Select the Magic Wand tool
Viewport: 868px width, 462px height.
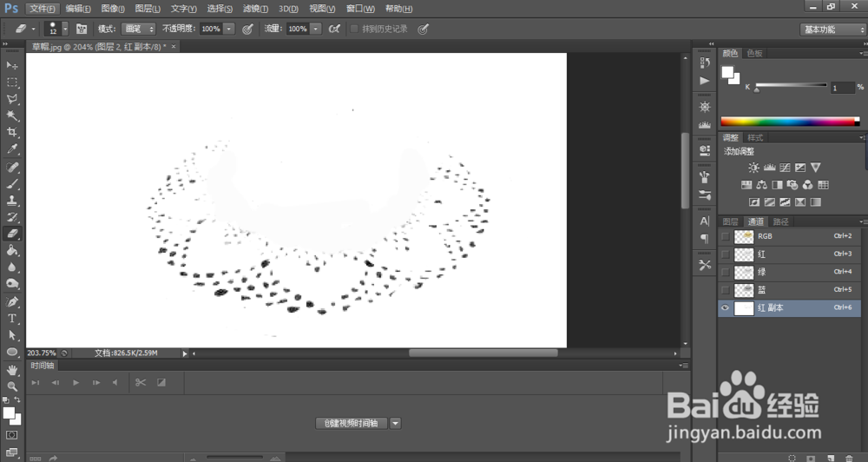[11, 115]
